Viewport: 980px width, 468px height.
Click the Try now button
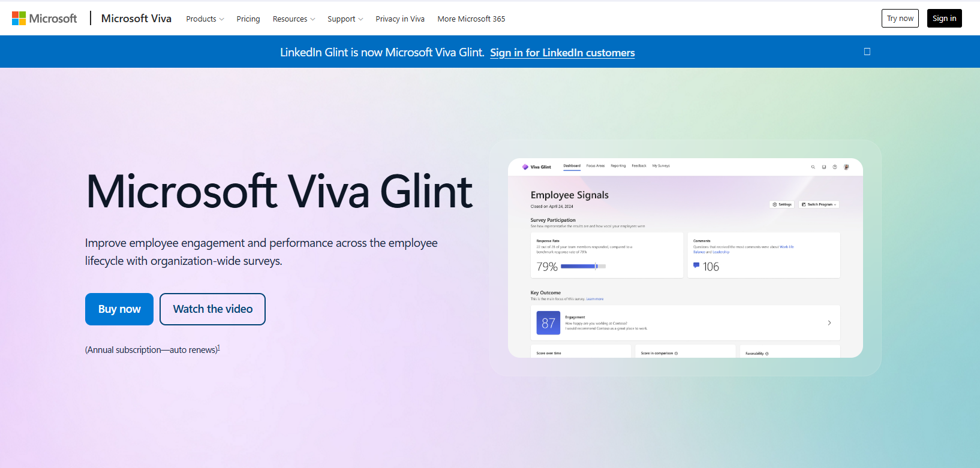(x=900, y=19)
